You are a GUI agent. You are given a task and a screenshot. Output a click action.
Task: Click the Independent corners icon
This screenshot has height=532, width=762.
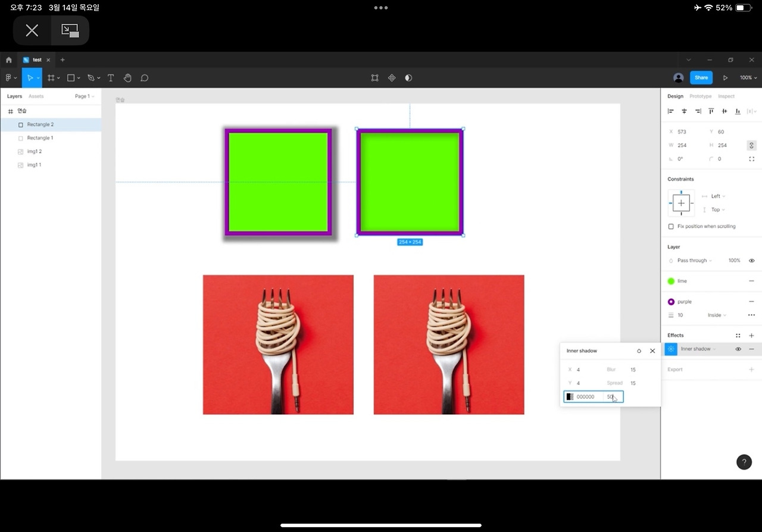click(x=751, y=159)
